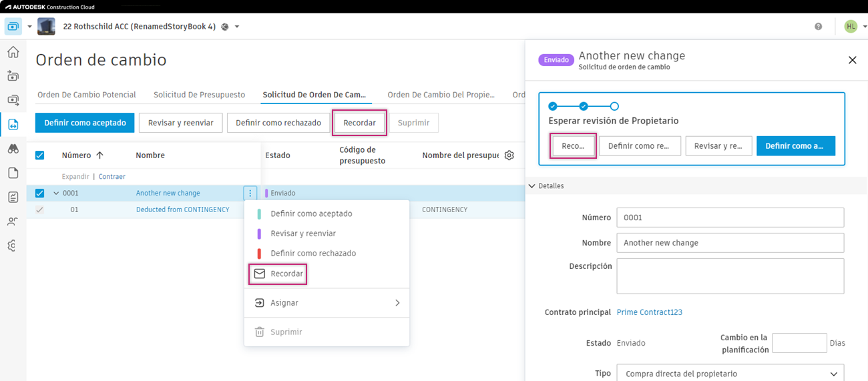Open the project selector dropdown arrow

click(237, 27)
